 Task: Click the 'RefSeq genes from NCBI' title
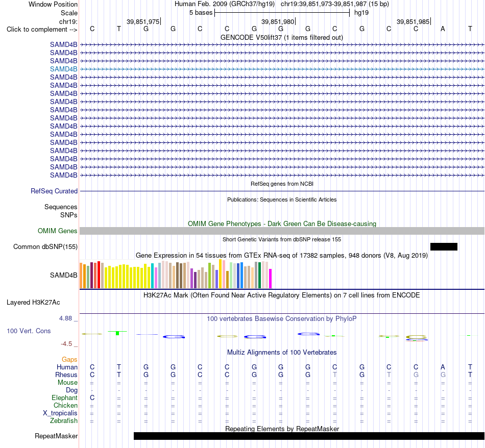pos(282,184)
